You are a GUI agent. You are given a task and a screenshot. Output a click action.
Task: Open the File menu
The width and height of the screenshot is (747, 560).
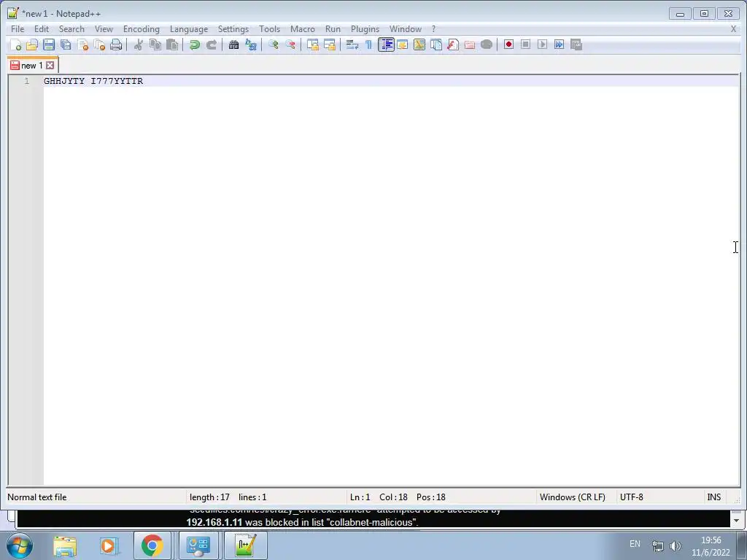(x=18, y=29)
